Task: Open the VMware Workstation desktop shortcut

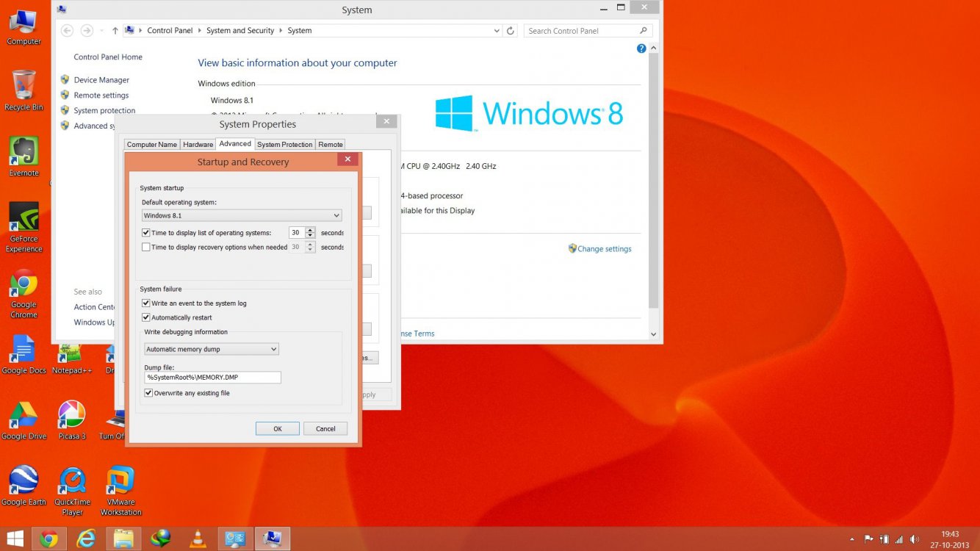Action: click(x=121, y=491)
